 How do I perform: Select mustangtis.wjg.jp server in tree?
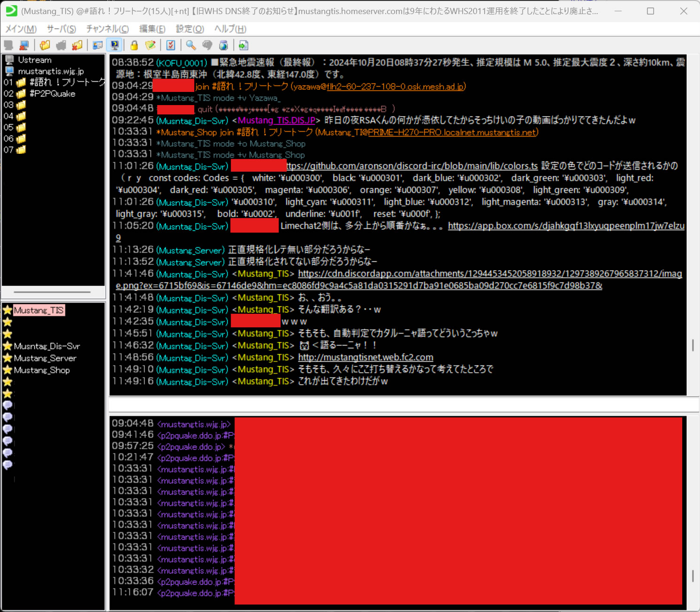[51, 71]
